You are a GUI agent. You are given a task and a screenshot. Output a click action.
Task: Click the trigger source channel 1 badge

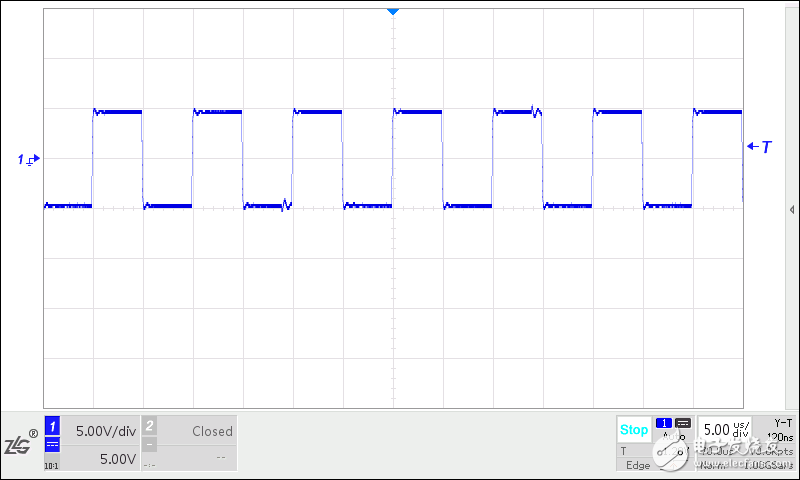pyautogui.click(x=664, y=423)
